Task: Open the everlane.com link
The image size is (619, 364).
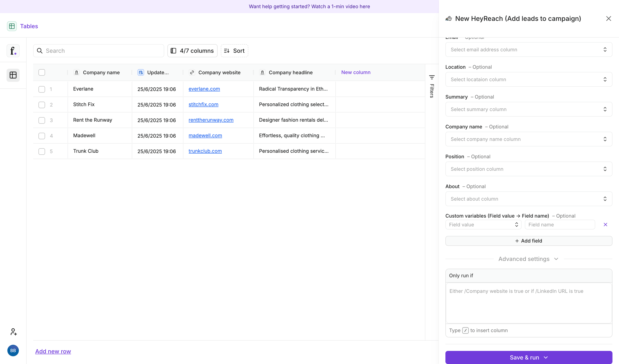Action: point(204,89)
